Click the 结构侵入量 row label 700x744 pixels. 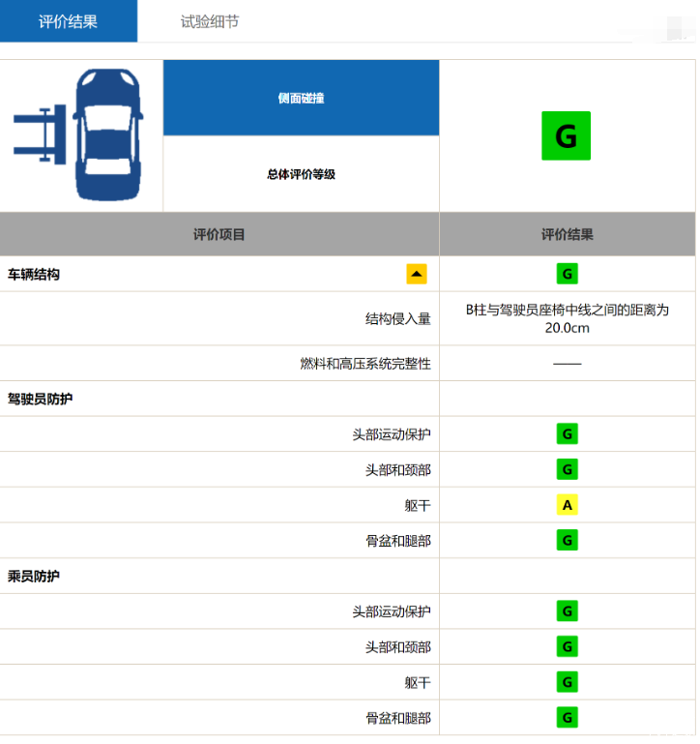[398, 318]
